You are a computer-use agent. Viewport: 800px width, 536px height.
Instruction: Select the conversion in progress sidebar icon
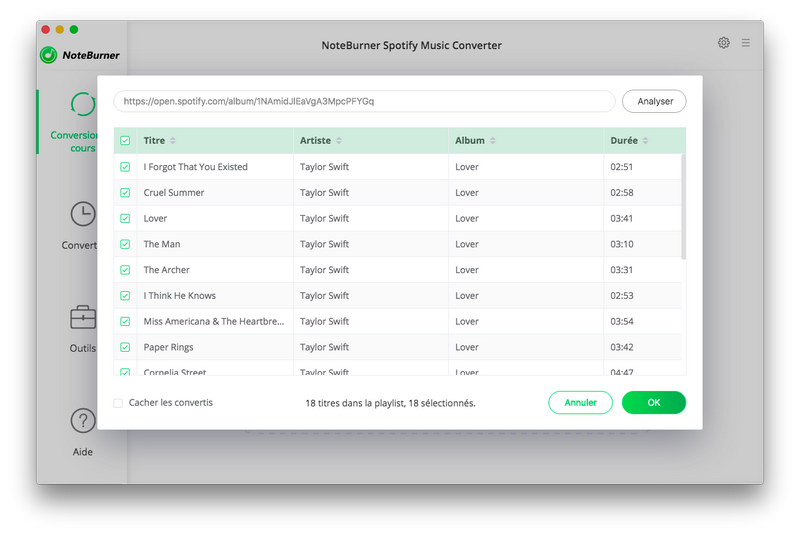[x=83, y=105]
